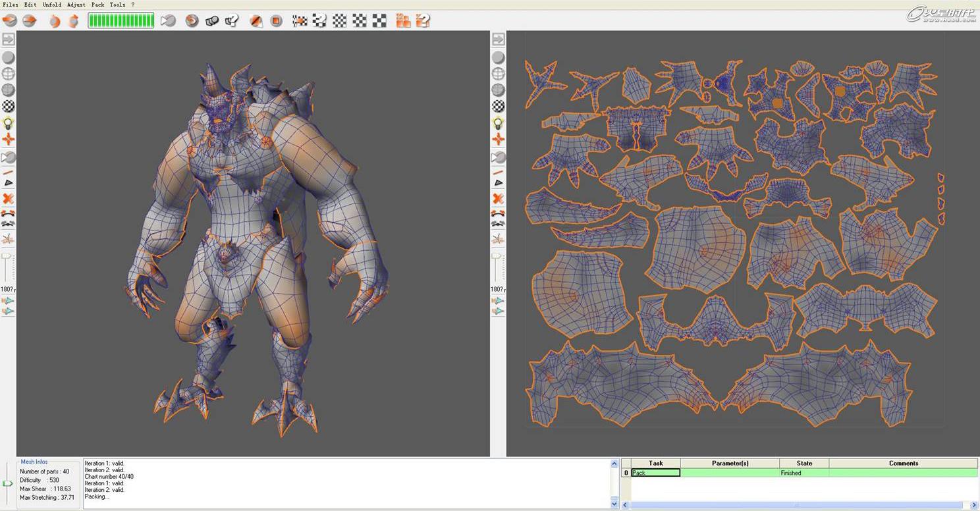This screenshot has height=511, width=980.
Task: Click the black triangle icon in UV view sidebar
Action: [x=499, y=182]
